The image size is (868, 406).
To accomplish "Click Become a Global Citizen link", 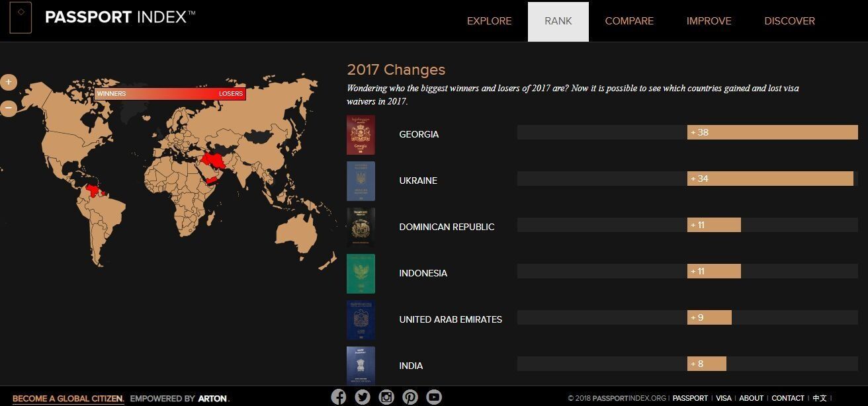I will click(x=68, y=399).
